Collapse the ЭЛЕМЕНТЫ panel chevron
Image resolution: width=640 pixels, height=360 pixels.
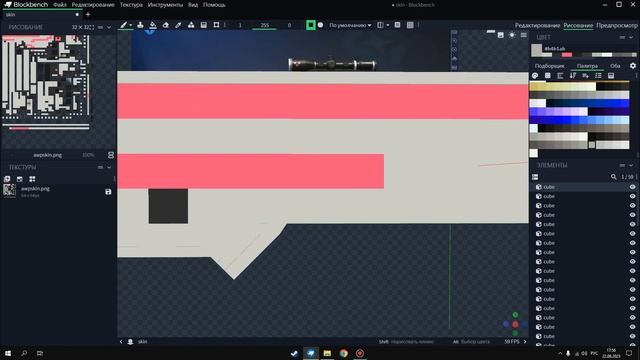coord(631,165)
